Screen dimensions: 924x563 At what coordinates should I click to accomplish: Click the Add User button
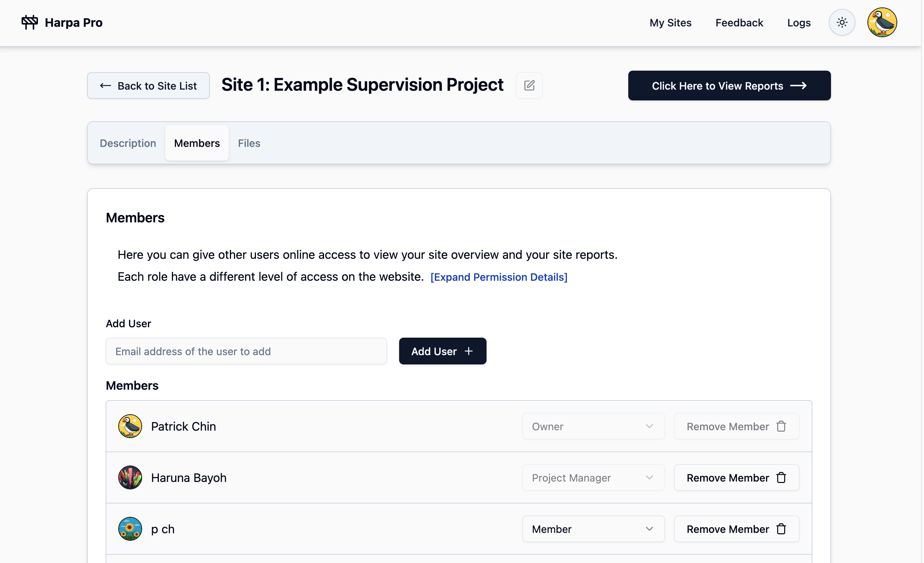point(443,351)
